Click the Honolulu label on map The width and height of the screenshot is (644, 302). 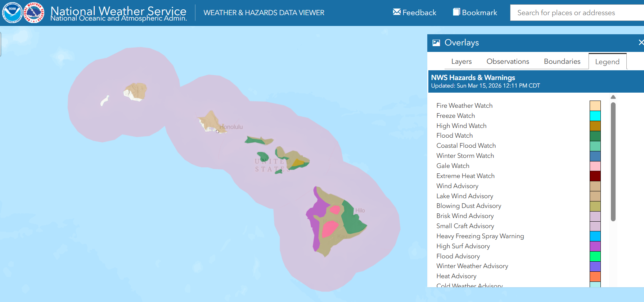(x=231, y=127)
